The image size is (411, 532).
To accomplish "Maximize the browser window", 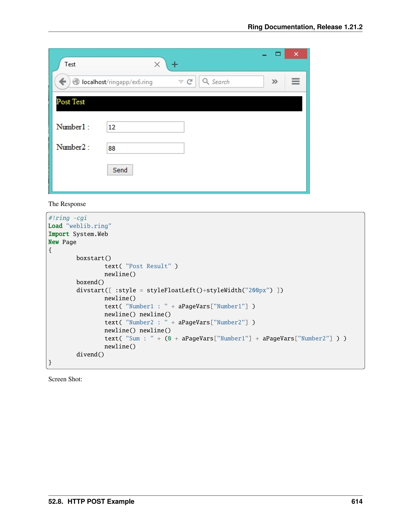I will tap(278, 54).
